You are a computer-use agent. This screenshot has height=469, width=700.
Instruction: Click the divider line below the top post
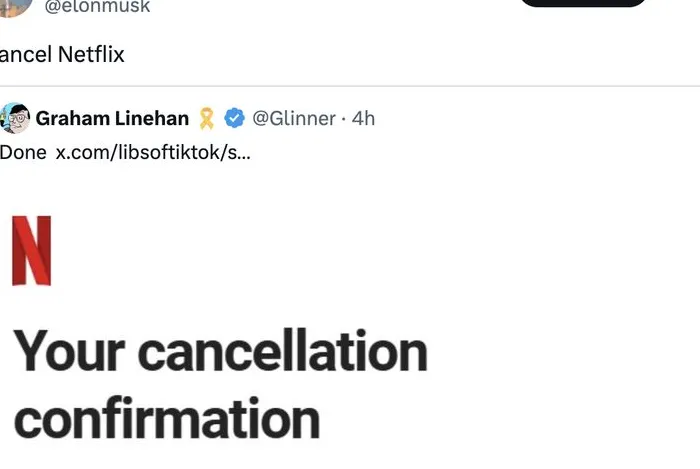point(350,86)
